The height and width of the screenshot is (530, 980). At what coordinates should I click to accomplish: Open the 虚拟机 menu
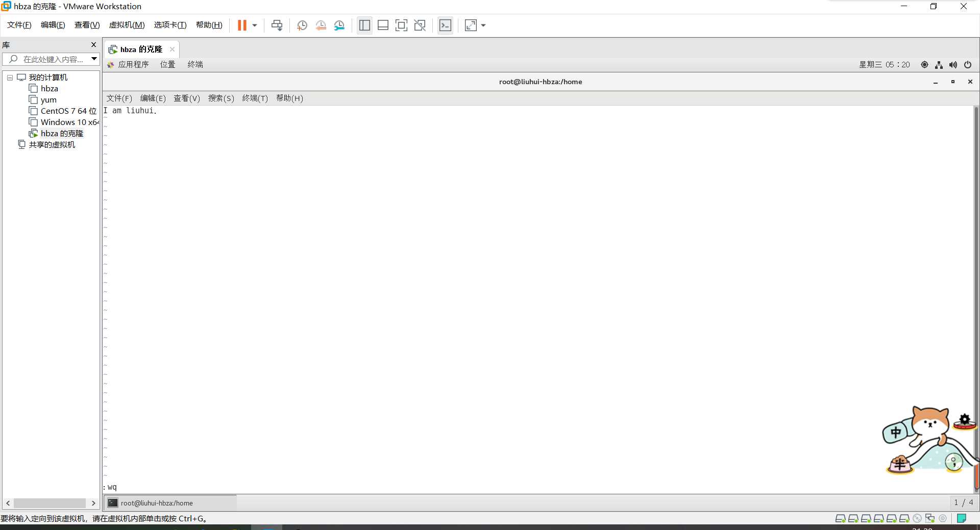(127, 25)
